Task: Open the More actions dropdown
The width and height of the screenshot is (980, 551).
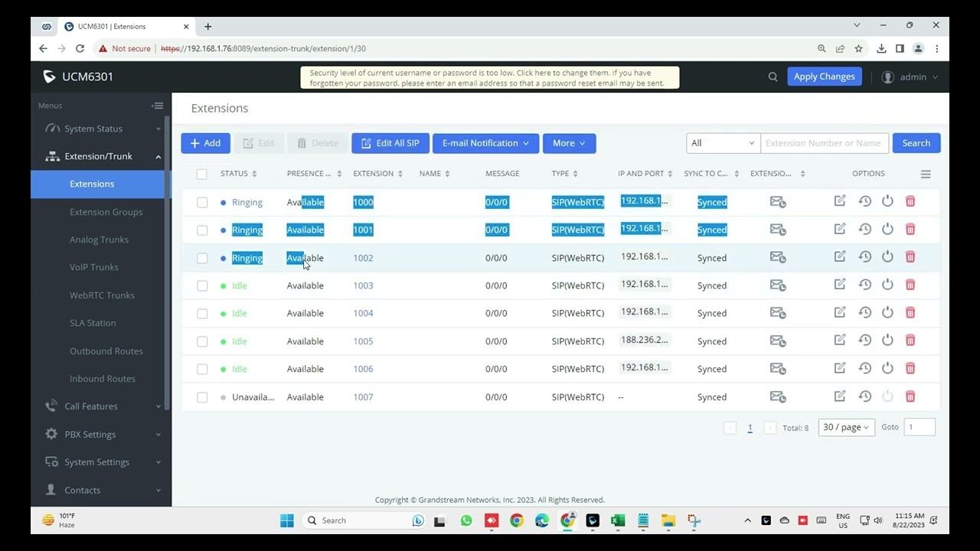Action: pyautogui.click(x=569, y=143)
